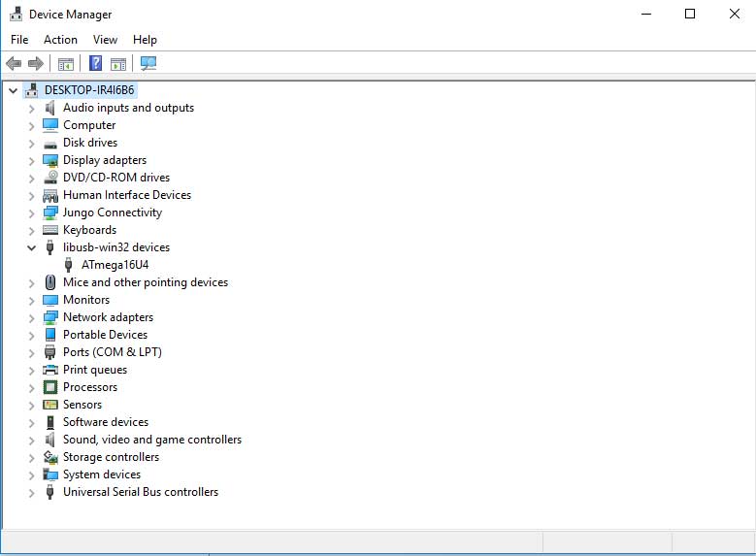Click the System devices folder icon

click(x=50, y=474)
